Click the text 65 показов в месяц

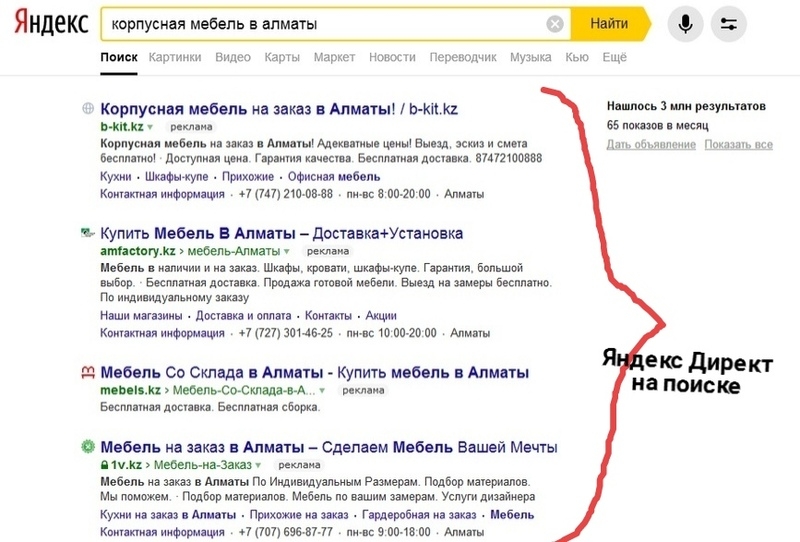coord(658,125)
